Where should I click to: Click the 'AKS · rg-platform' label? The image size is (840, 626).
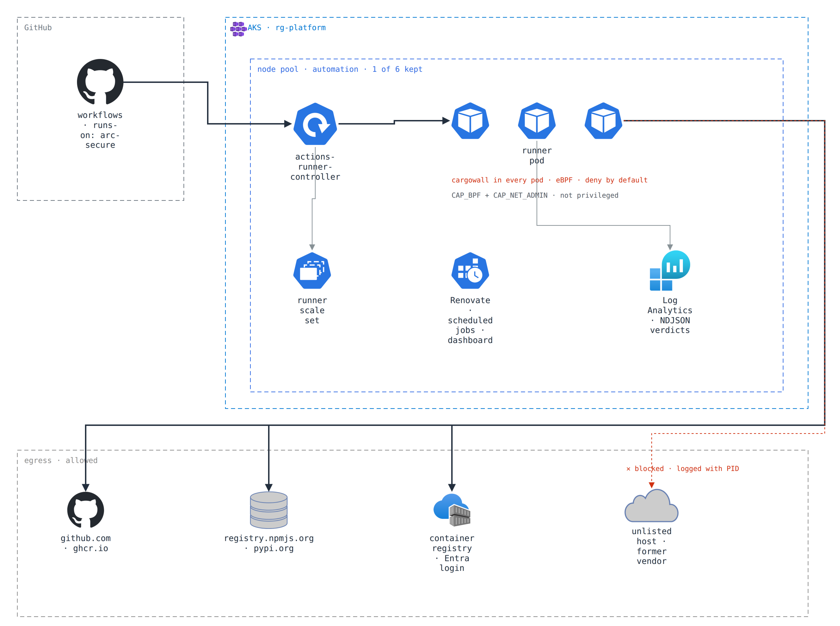pos(286,28)
